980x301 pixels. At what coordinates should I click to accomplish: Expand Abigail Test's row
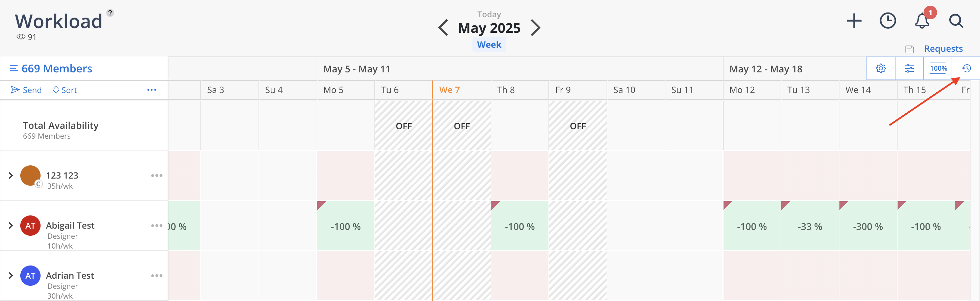(x=11, y=226)
